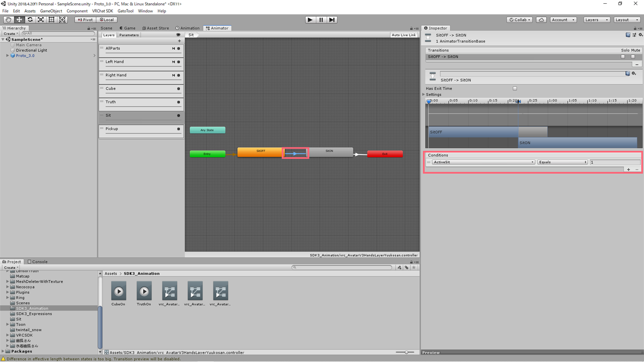Open Inspector help book icon
Screen dimensions: 644x362
(628, 35)
